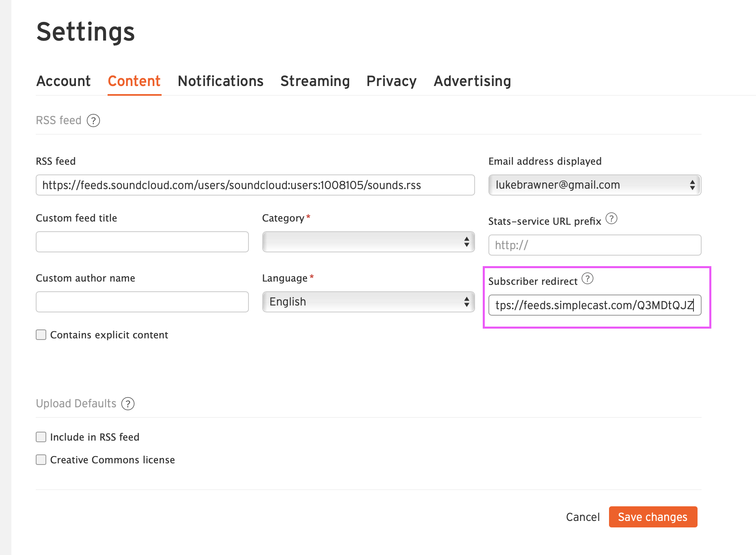This screenshot has height=555, width=756.
Task: Click the Custom feed title field
Action: [142, 242]
